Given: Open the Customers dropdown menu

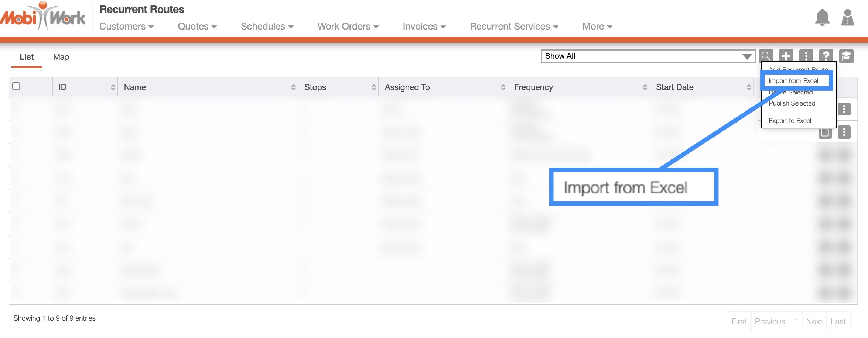Looking at the screenshot, I should (x=126, y=27).
